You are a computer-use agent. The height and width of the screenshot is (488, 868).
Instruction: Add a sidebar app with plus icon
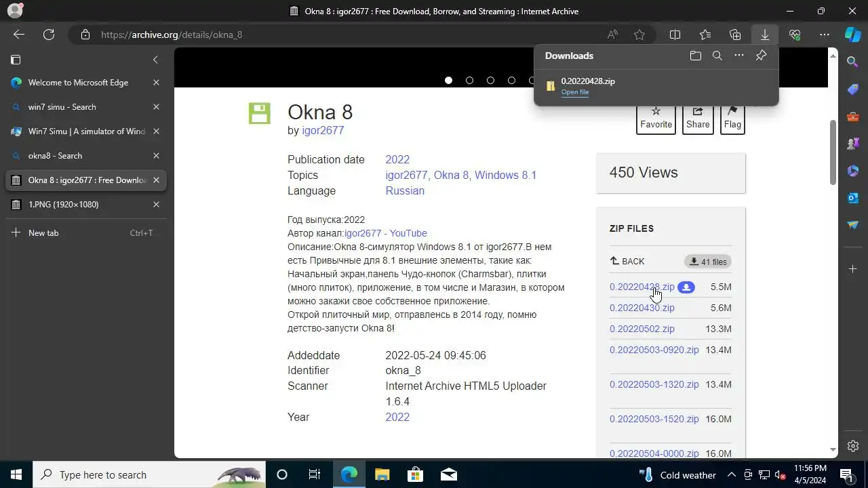pos(853,269)
